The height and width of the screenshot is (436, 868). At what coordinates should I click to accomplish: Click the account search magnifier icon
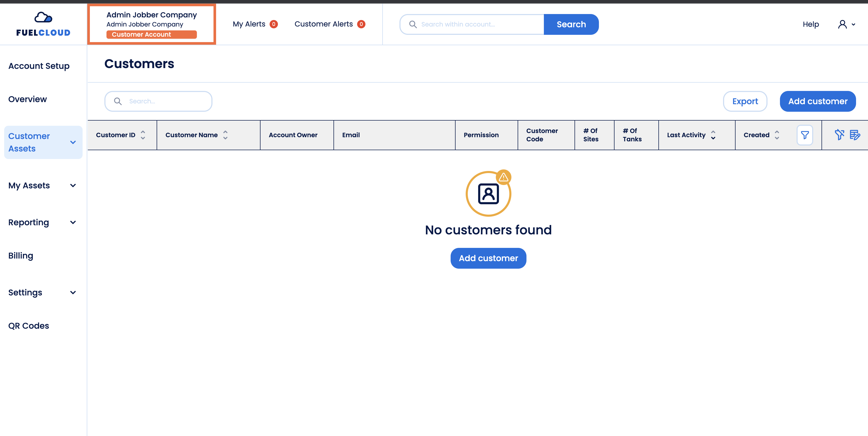click(x=413, y=24)
